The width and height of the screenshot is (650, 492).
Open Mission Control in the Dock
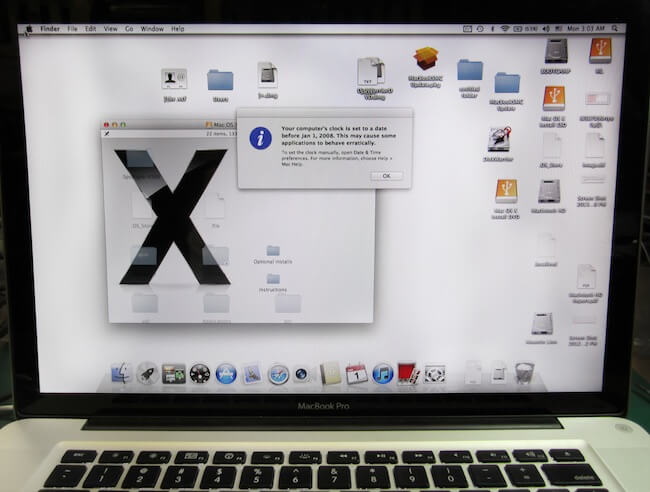pos(173,374)
